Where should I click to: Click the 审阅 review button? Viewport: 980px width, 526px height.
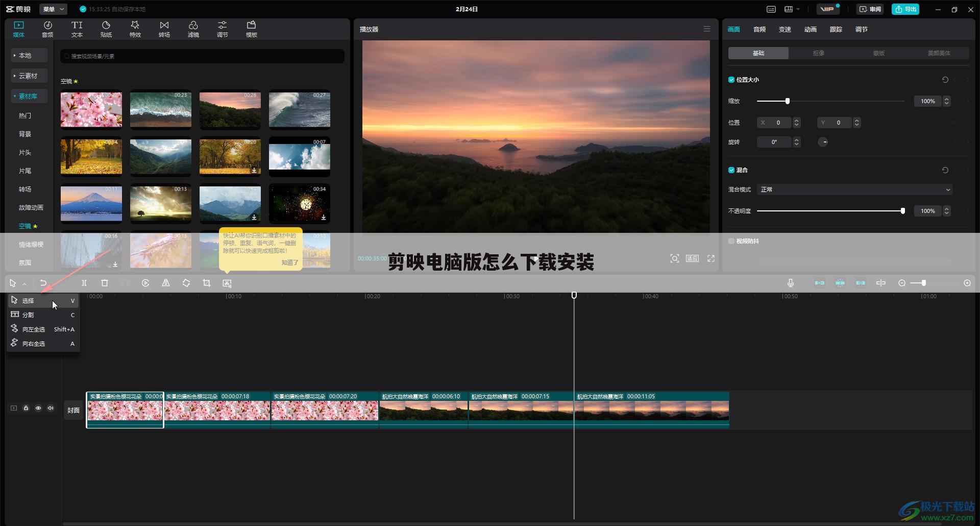[x=870, y=9]
